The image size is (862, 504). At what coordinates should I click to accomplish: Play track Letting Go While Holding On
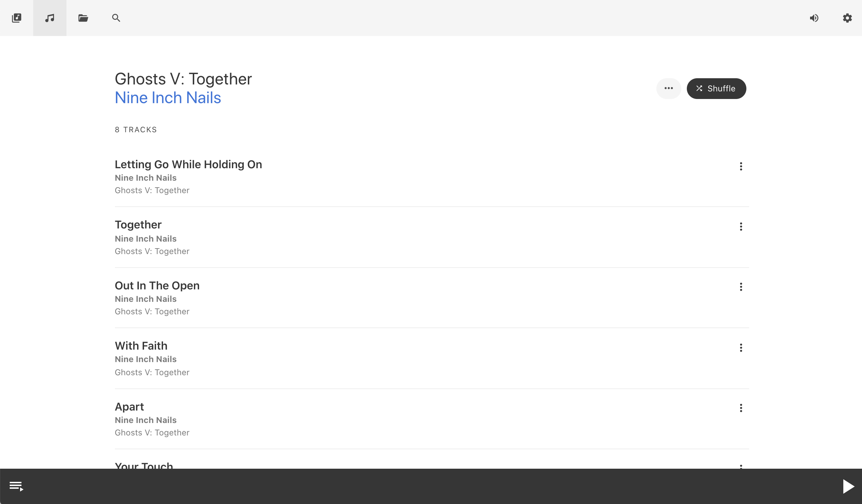188,164
